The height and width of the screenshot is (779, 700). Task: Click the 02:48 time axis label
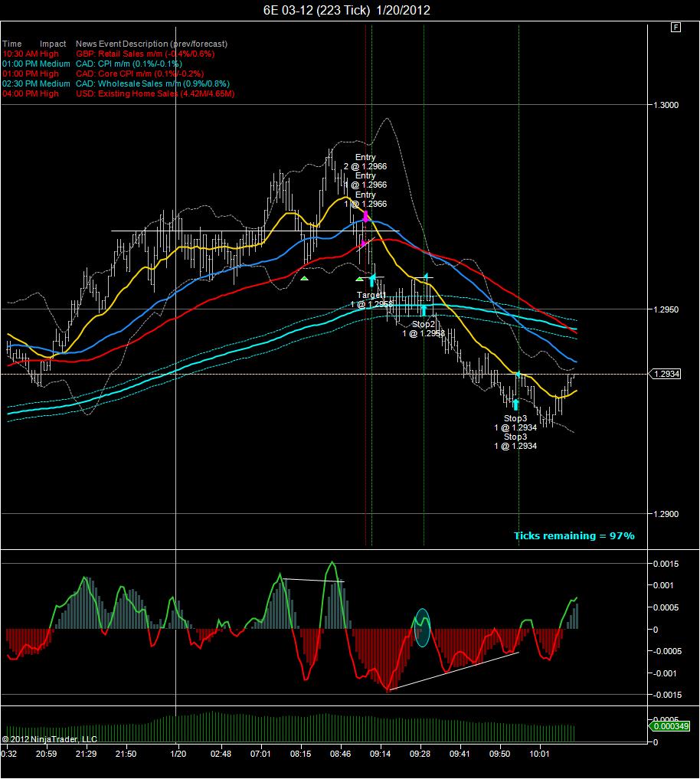click(x=221, y=754)
